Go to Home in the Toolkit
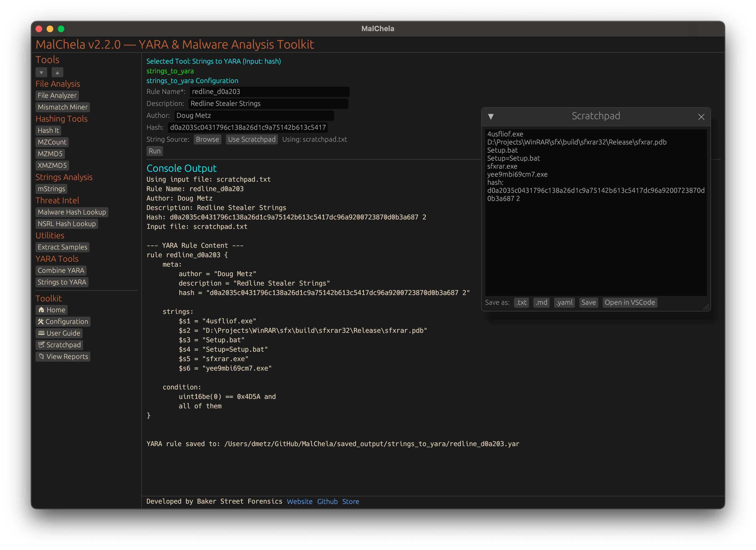The image size is (756, 550). (52, 310)
